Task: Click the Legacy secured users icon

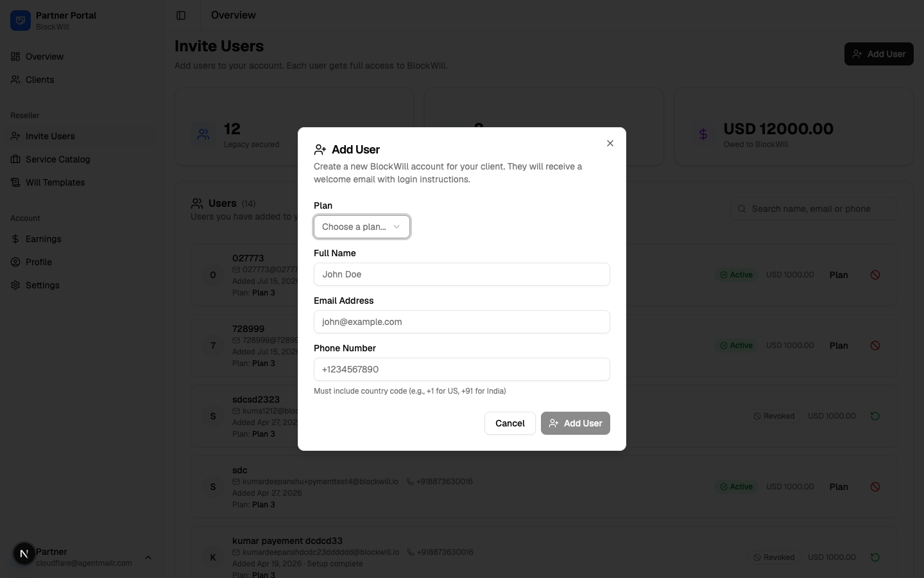Action: pos(203,134)
